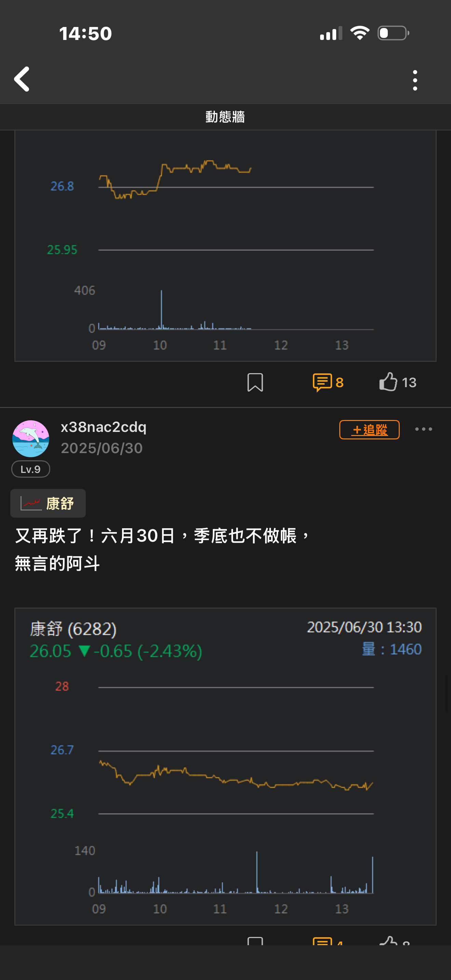Open post options ellipsis next to 追蹤

point(423,429)
